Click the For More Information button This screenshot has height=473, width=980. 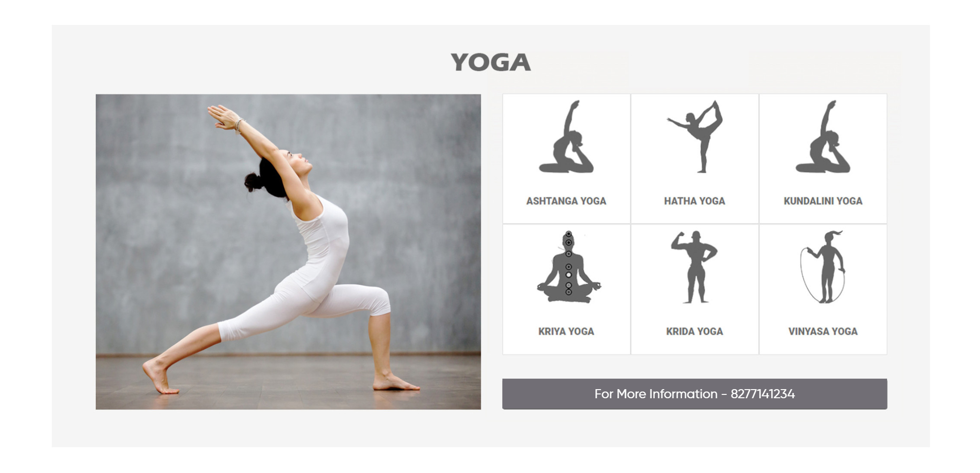pos(695,394)
